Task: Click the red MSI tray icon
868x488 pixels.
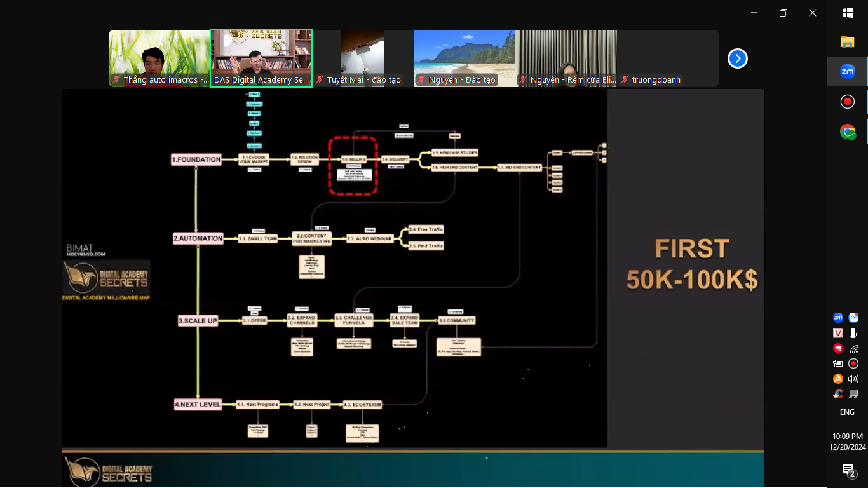Action: [838, 348]
